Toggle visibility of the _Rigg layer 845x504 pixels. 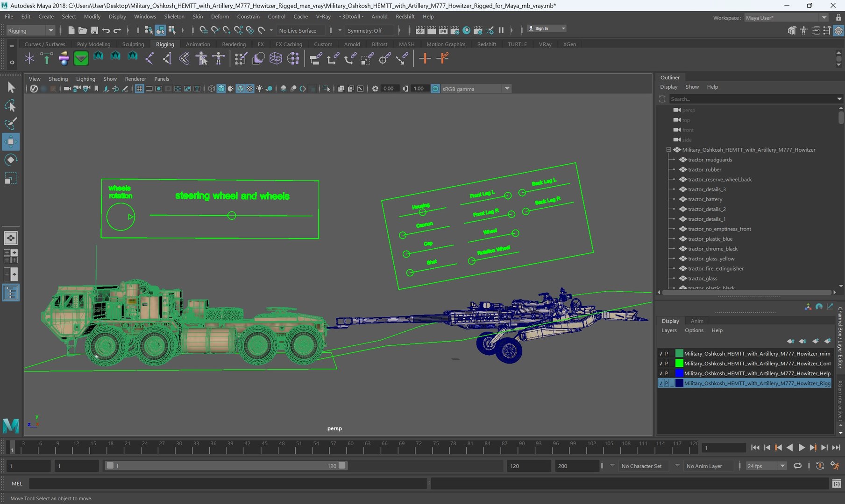660,383
